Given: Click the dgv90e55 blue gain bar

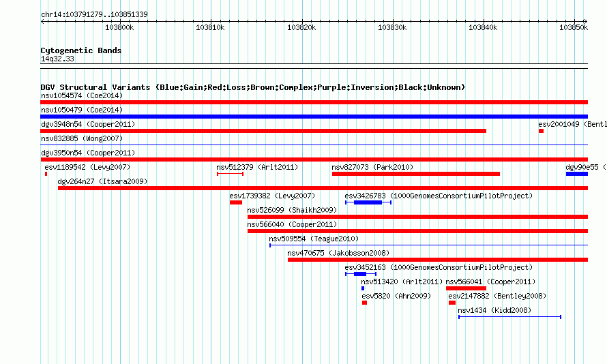Looking at the screenshot, I should point(577,174).
